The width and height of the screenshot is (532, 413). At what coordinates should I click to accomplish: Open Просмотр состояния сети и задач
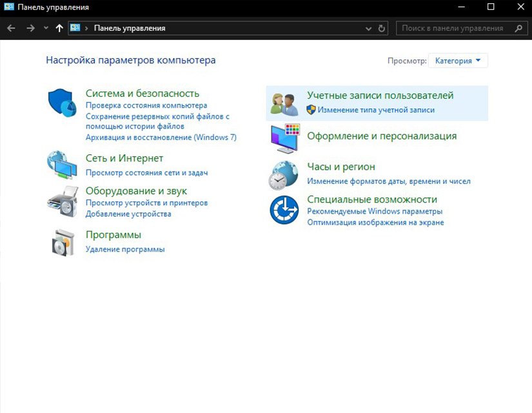tap(146, 172)
